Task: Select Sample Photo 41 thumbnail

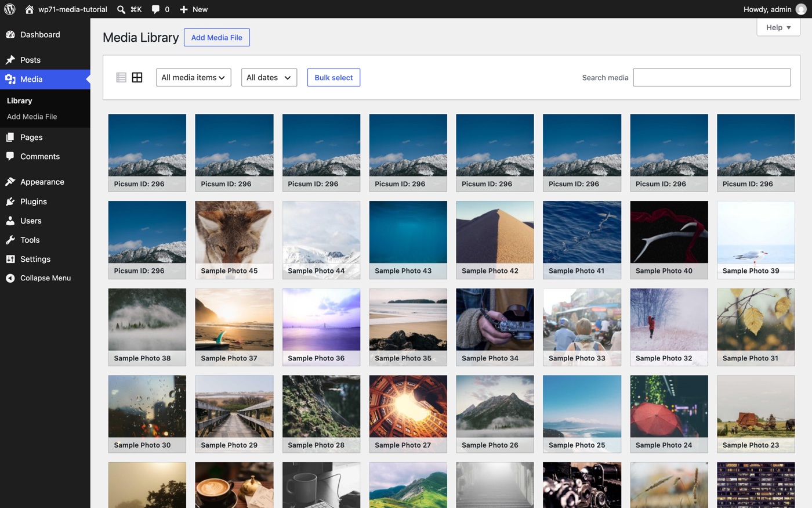Action: [x=582, y=240]
